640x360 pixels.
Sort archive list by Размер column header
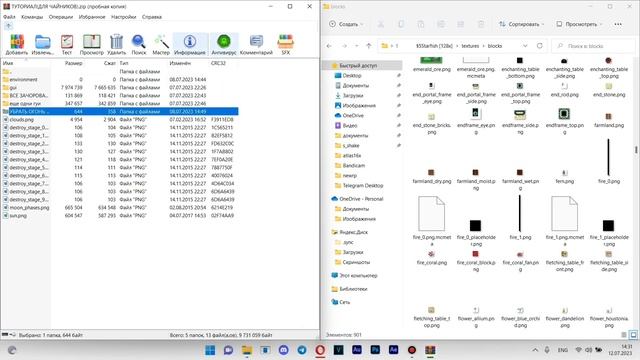(73, 63)
